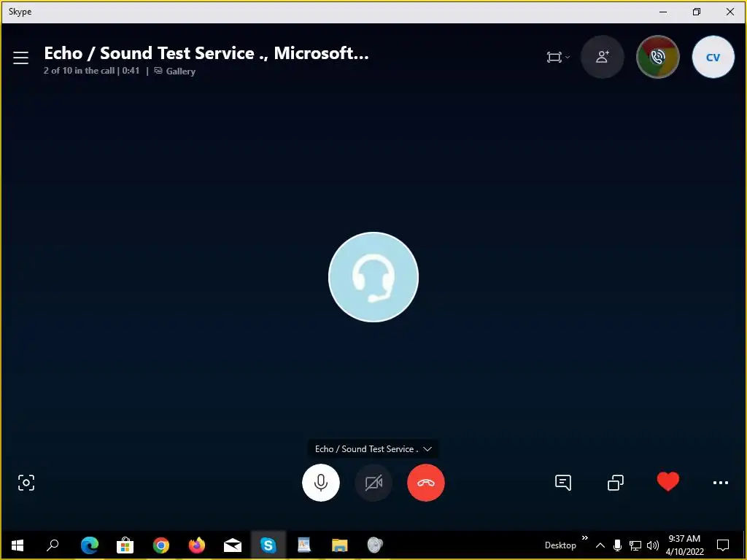Open File Explorer from taskbar
The width and height of the screenshot is (747, 560).
click(x=340, y=545)
